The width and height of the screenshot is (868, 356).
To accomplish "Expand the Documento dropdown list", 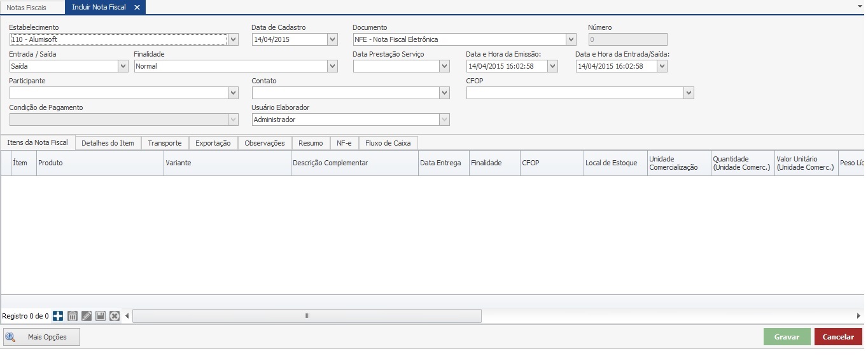I will pos(571,39).
